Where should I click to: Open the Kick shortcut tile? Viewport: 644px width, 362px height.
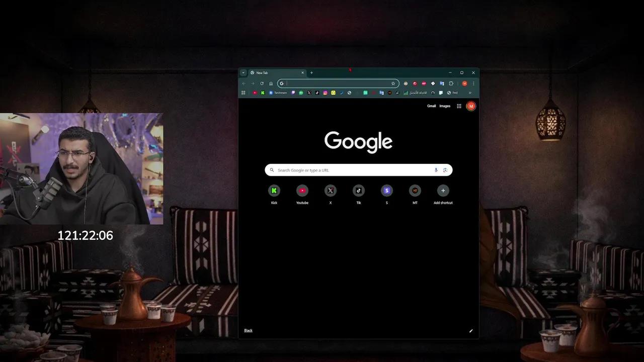[274, 194]
